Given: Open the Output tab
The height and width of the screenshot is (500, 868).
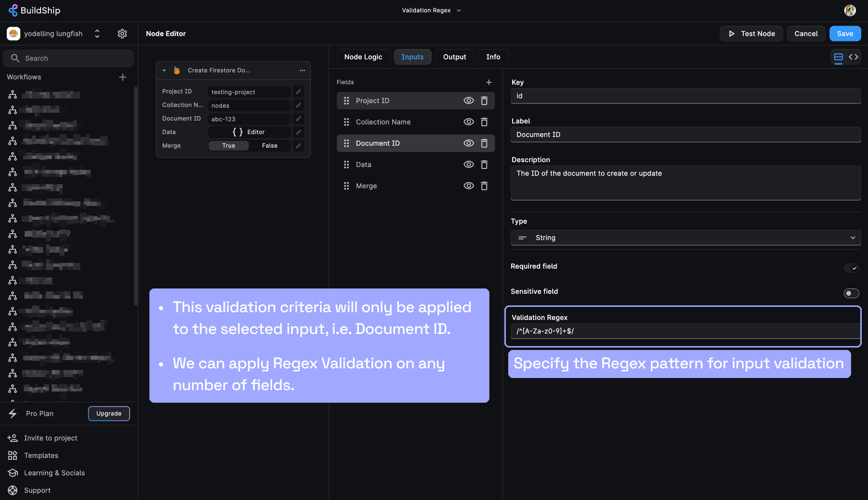Looking at the screenshot, I should (455, 57).
